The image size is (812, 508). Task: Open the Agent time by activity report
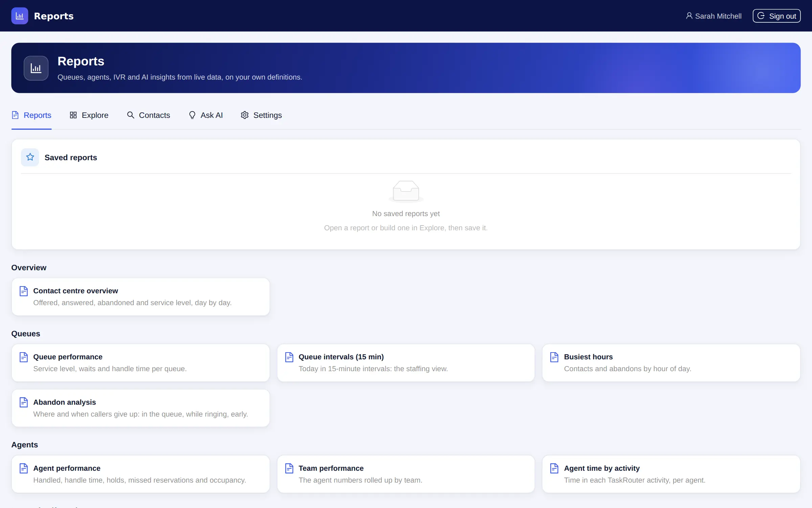click(671, 474)
